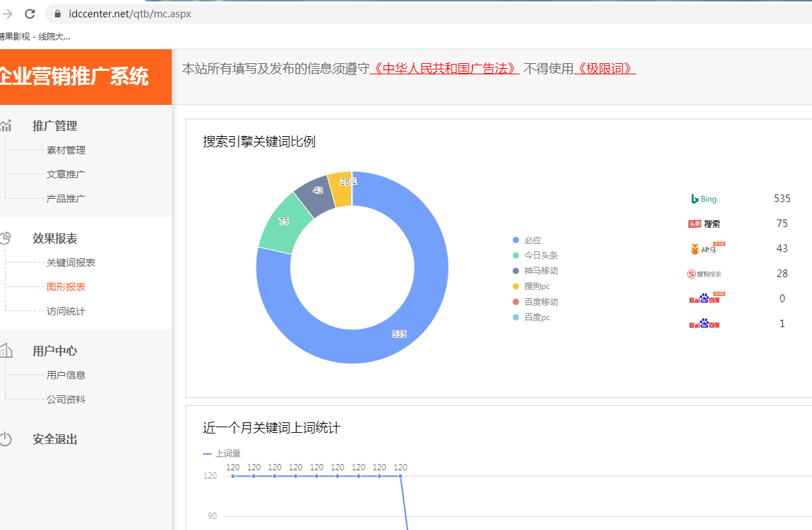Toggle 上词量 line chart legend

[222, 454]
